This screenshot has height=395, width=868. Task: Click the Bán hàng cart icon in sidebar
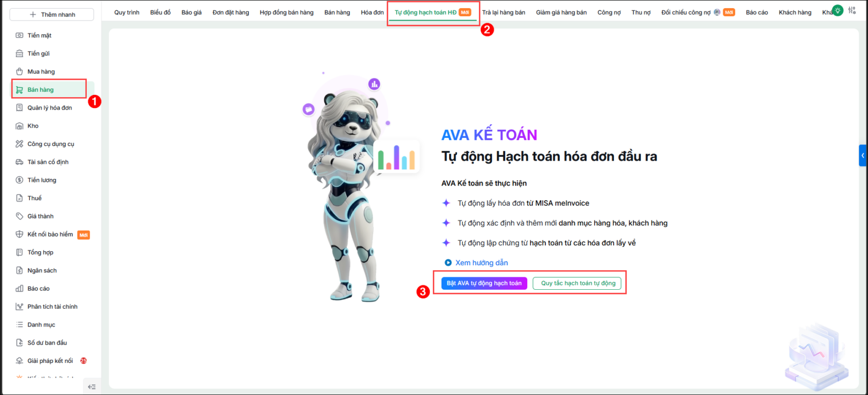click(x=20, y=90)
